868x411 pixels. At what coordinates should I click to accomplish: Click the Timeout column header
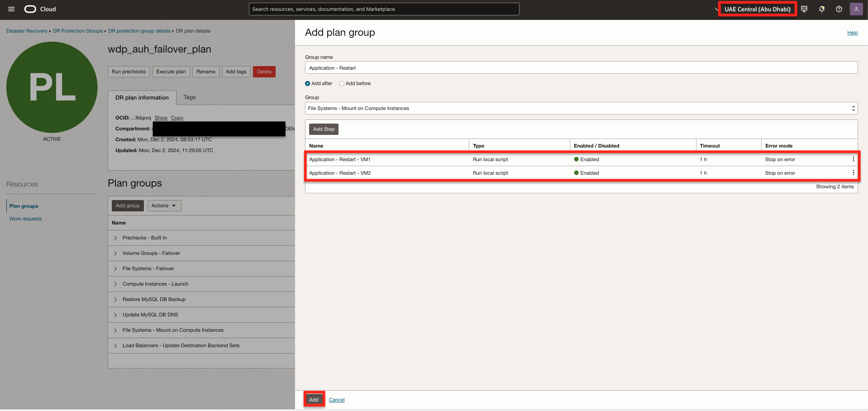pos(710,146)
